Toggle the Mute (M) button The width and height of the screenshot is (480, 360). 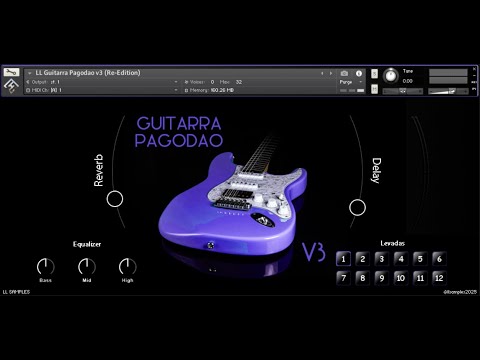pyautogui.click(x=374, y=89)
